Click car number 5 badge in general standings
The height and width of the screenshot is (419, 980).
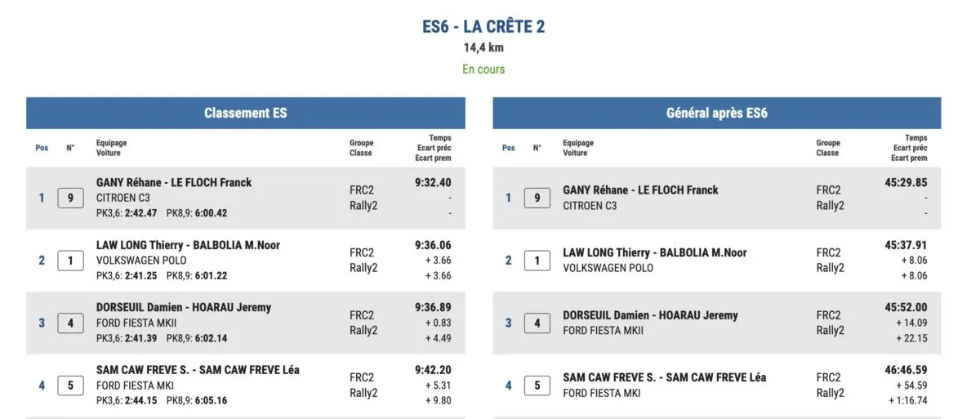pos(537,385)
